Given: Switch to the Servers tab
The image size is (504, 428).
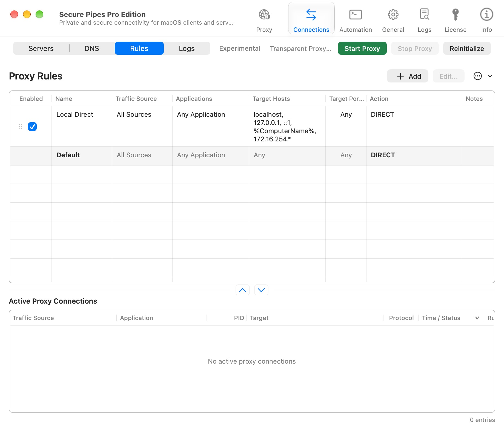Looking at the screenshot, I should coord(41,48).
